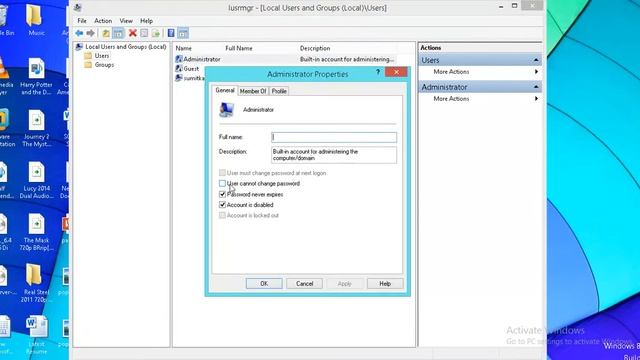Click the Guest row name text
The width and height of the screenshot is (640, 360).
tap(191, 69)
